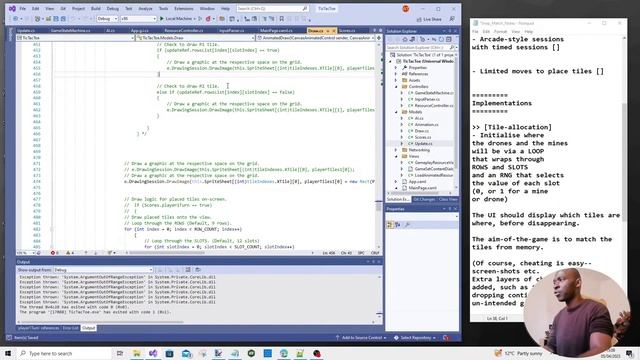The height and width of the screenshot is (360, 640).
Task: Click the Properties panel categorized icon
Action: point(390,225)
